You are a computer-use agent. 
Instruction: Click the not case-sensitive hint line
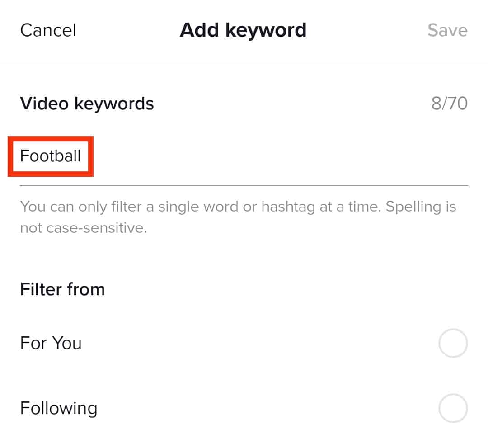tap(84, 228)
